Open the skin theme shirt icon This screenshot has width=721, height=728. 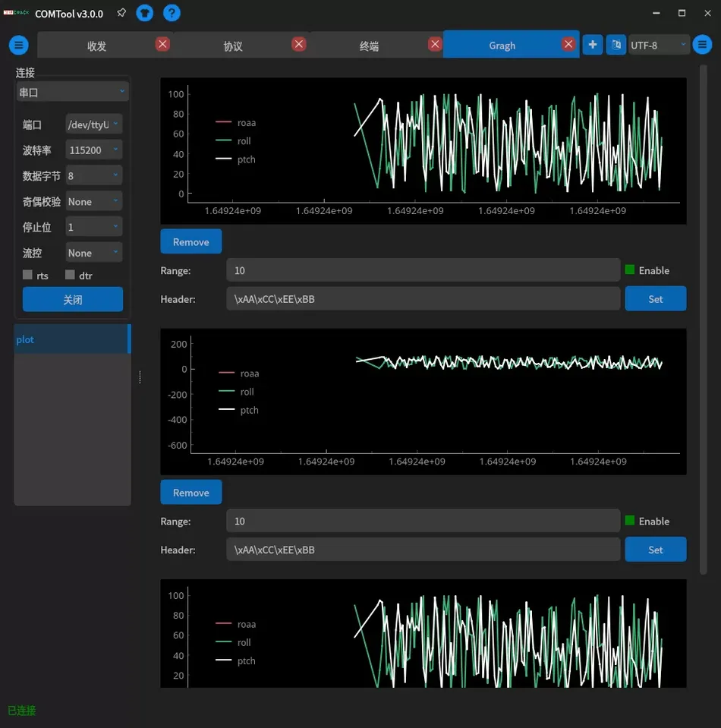click(144, 13)
